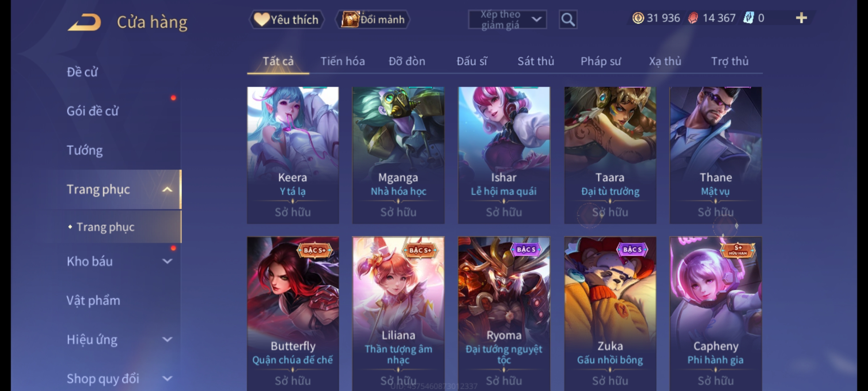The height and width of the screenshot is (391, 868).
Task: Expand the Kho báu sidebar section
Action: (167, 261)
